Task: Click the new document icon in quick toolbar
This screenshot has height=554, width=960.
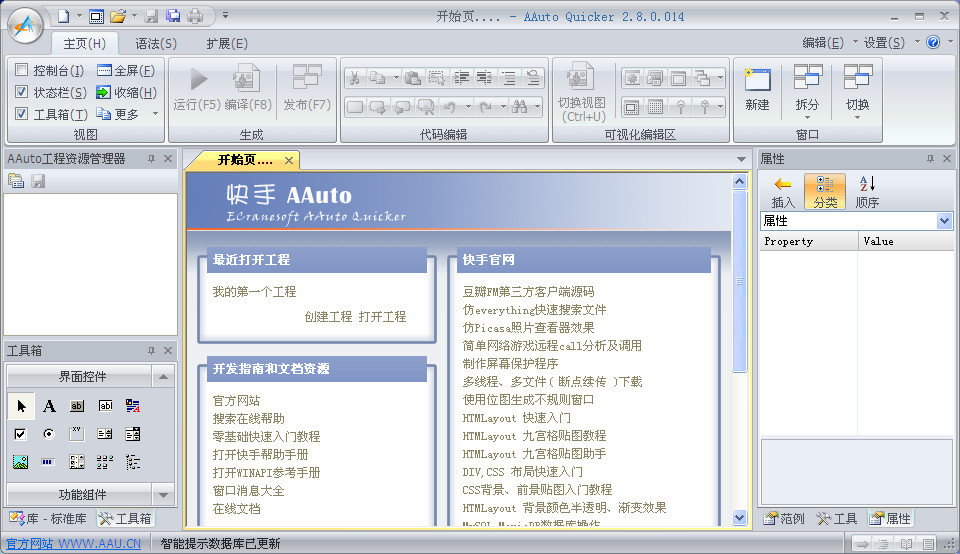Action: click(64, 16)
